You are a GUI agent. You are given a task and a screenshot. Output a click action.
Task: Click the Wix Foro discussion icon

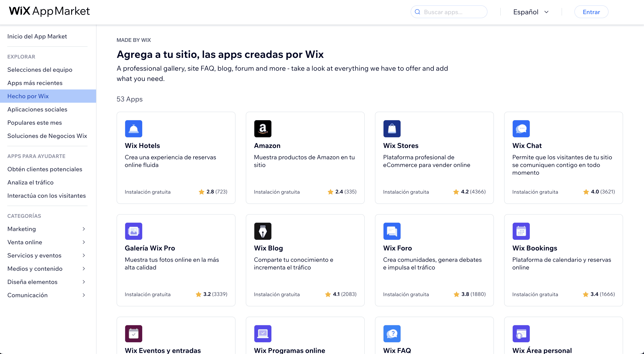pos(392,231)
